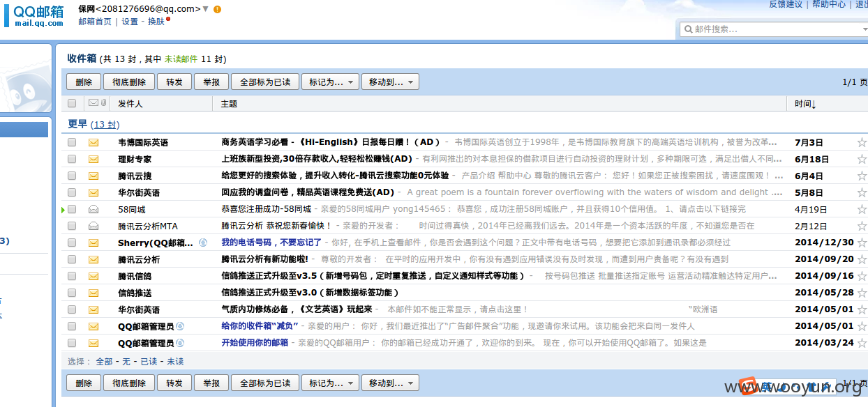Star the 韦博国际英语 email dated 7月3日

862,142
